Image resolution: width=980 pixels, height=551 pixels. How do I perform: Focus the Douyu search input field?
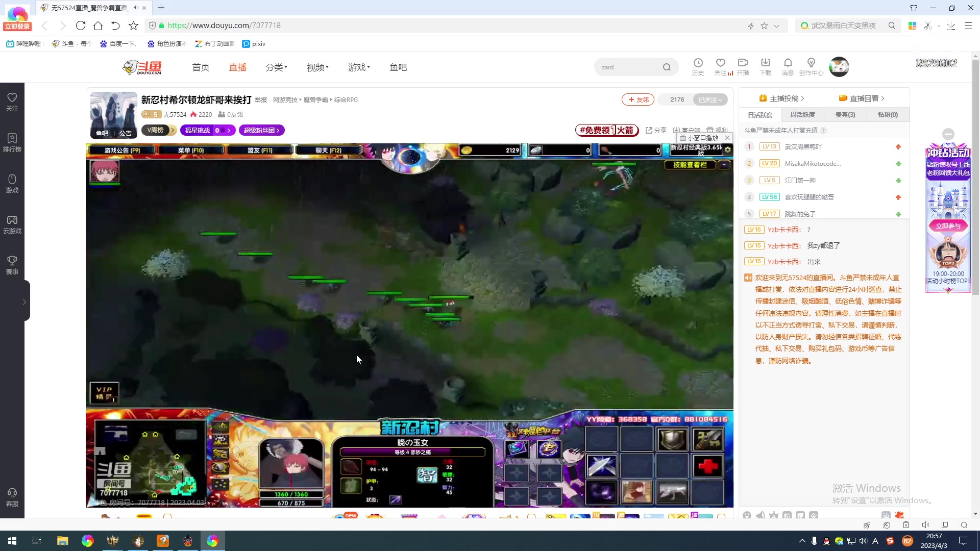tap(629, 67)
